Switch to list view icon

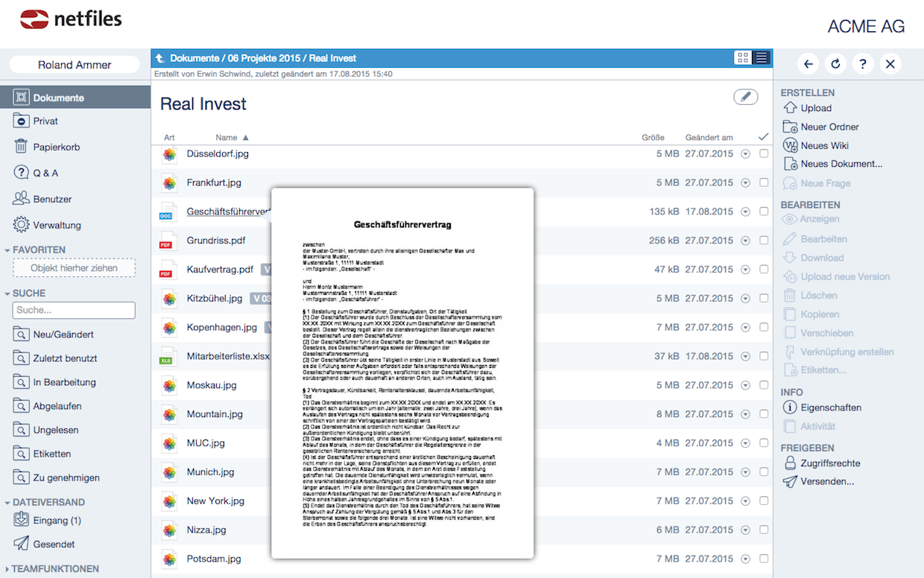point(761,57)
